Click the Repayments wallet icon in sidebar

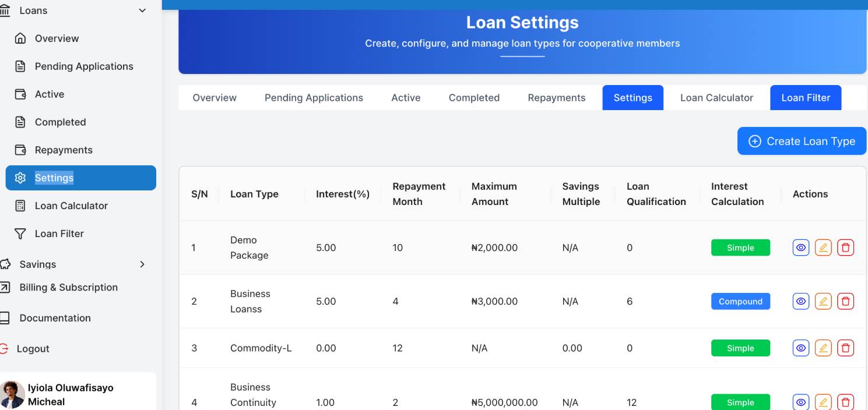click(x=20, y=150)
